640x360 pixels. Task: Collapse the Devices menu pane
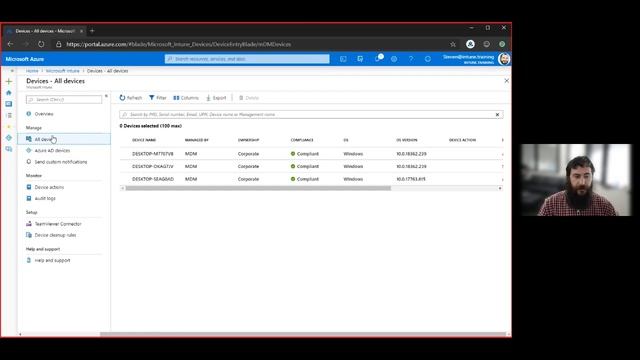(x=106, y=96)
